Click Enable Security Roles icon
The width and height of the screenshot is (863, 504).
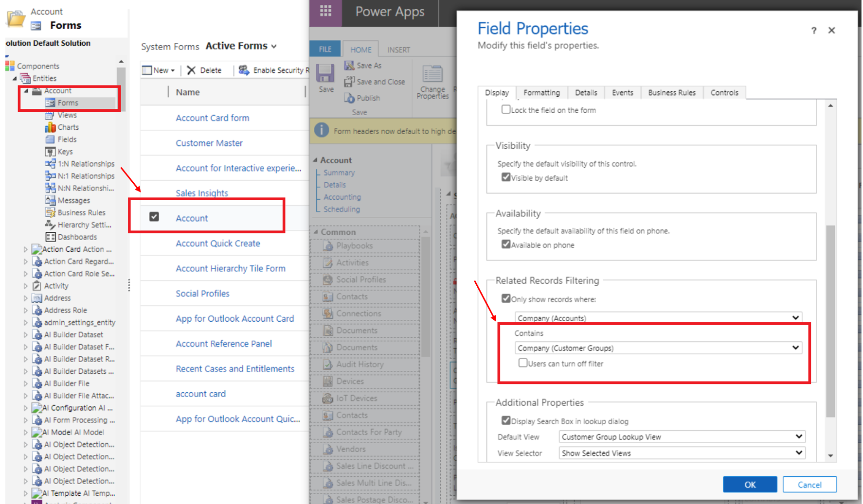[x=244, y=70]
